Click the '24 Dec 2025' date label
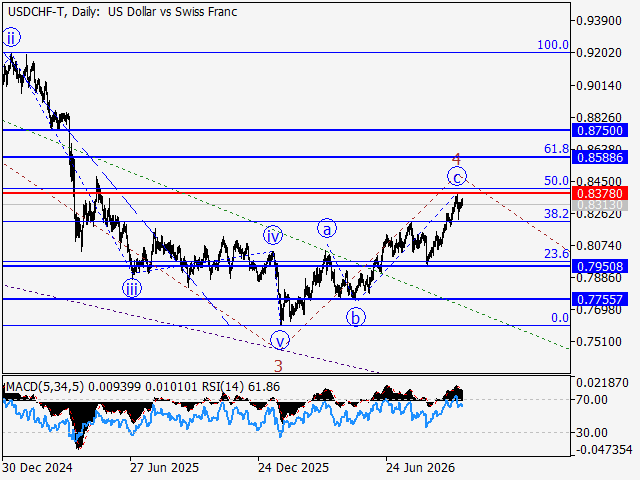 293,467
